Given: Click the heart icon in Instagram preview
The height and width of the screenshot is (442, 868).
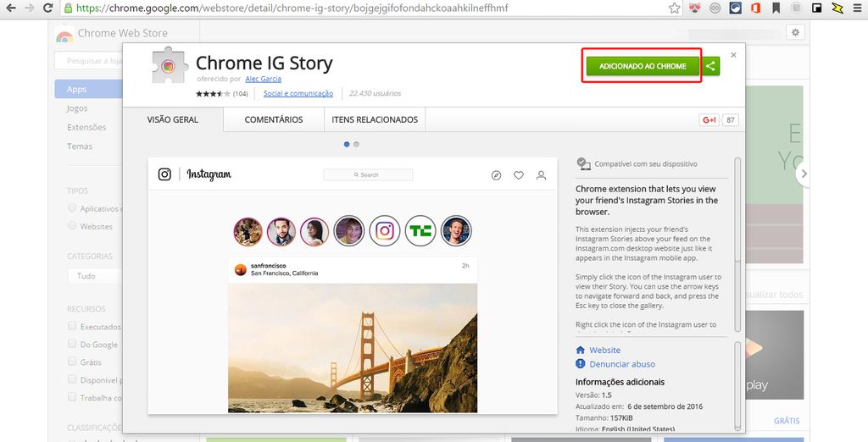Looking at the screenshot, I should [x=519, y=175].
